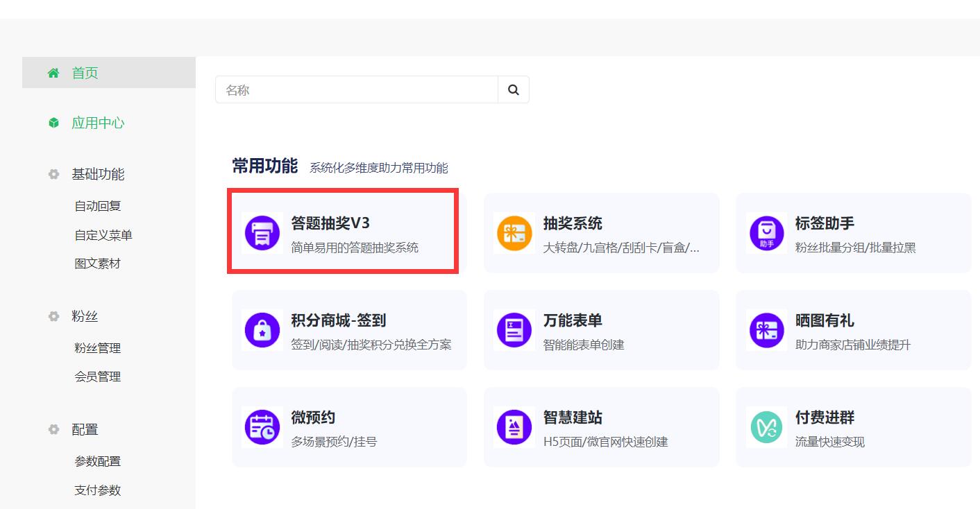This screenshot has width=980, height=509.
Task: Click the 微预约 calendar clock icon
Action: coord(262,427)
